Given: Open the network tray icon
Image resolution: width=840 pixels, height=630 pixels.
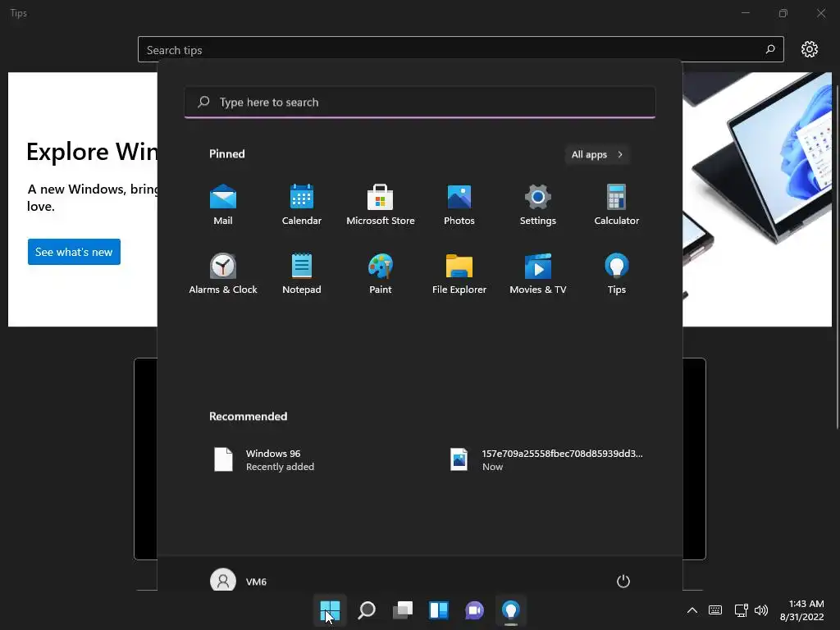Looking at the screenshot, I should click(741, 610).
